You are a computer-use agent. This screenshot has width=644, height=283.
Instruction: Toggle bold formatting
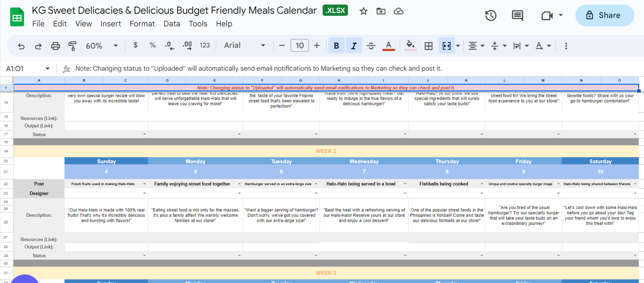(337, 46)
